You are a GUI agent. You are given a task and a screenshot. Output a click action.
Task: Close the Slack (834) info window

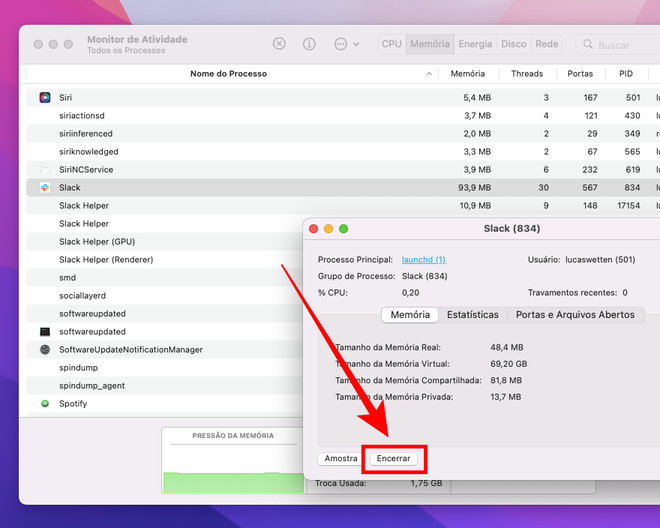(314, 229)
